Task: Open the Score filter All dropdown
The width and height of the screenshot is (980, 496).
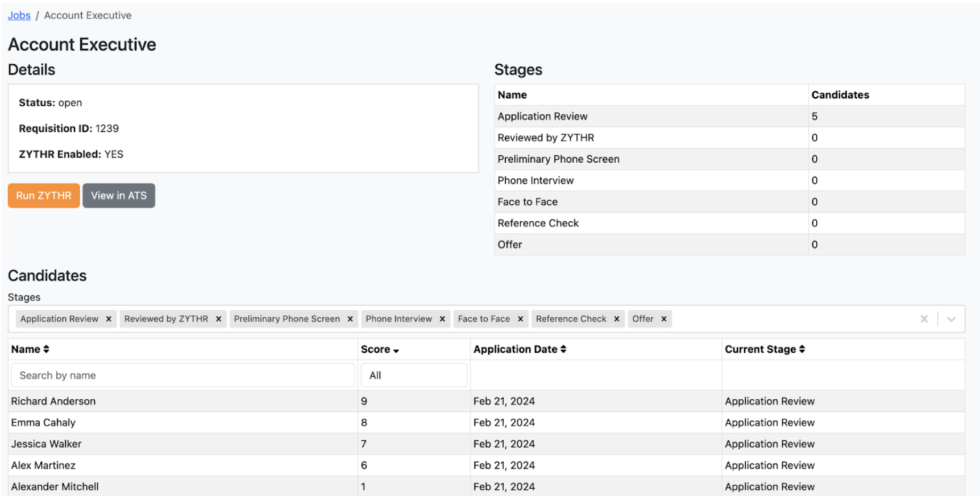Action: coord(414,375)
